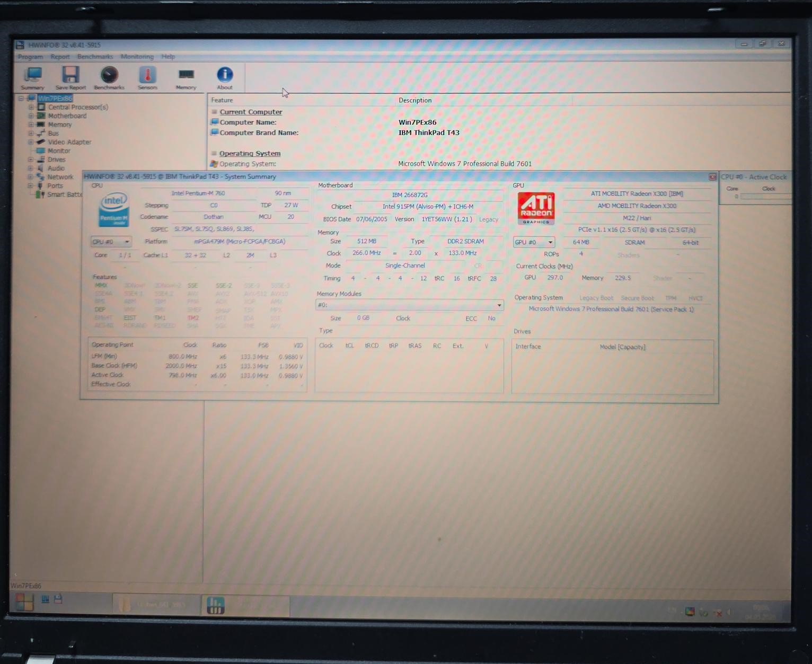Select the Monitor icon in the tree

[41, 150]
